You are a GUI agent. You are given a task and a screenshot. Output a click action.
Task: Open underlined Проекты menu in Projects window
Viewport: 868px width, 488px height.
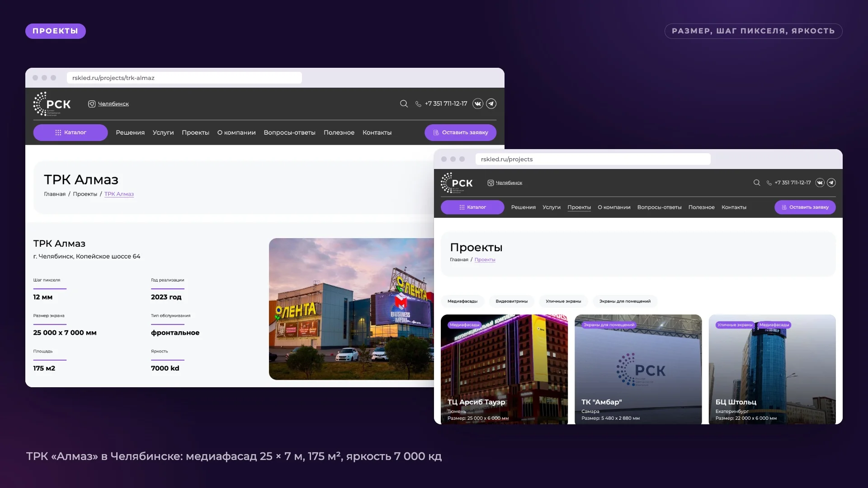pyautogui.click(x=579, y=207)
